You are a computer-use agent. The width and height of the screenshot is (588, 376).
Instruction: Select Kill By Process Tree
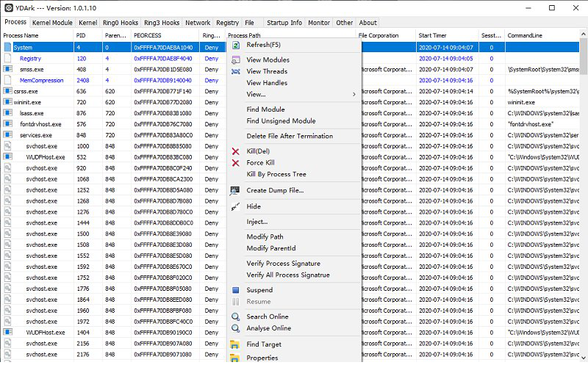276,174
